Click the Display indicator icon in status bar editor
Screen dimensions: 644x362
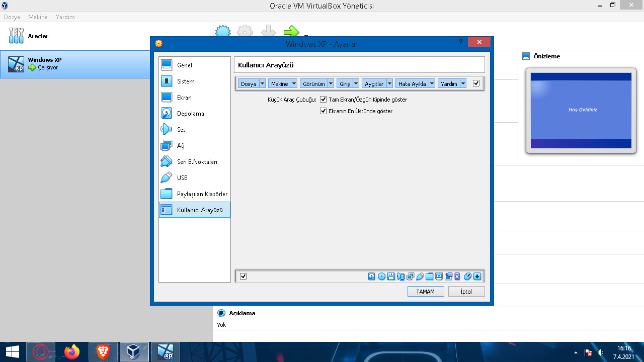(x=439, y=276)
